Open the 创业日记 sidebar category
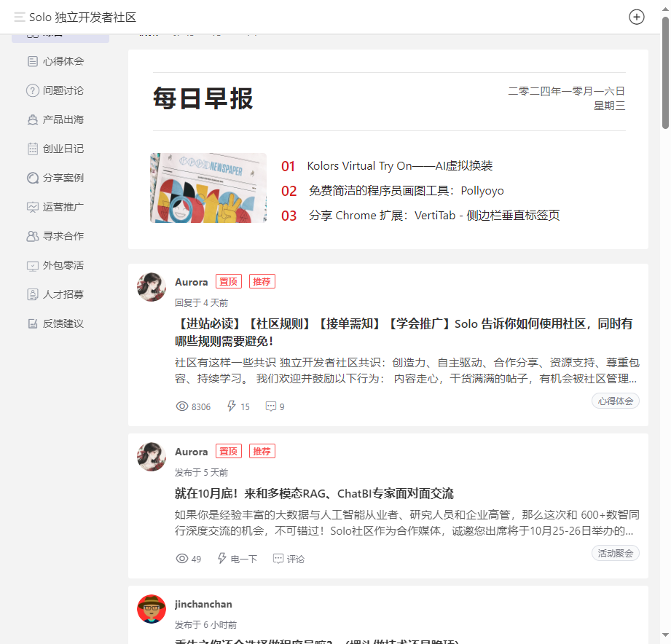 click(x=60, y=149)
